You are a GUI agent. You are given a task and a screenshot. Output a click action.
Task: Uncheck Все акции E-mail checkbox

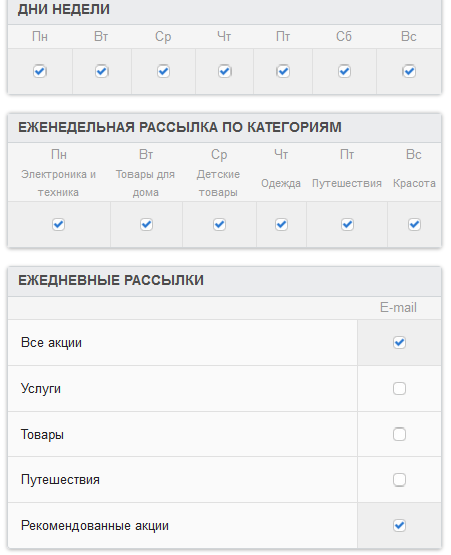(399, 343)
